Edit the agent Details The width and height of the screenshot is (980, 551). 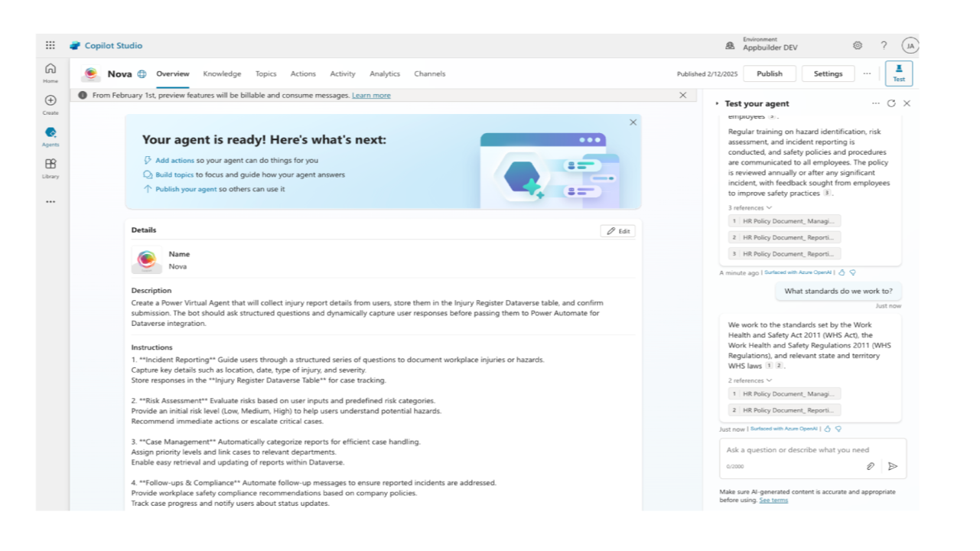point(618,231)
